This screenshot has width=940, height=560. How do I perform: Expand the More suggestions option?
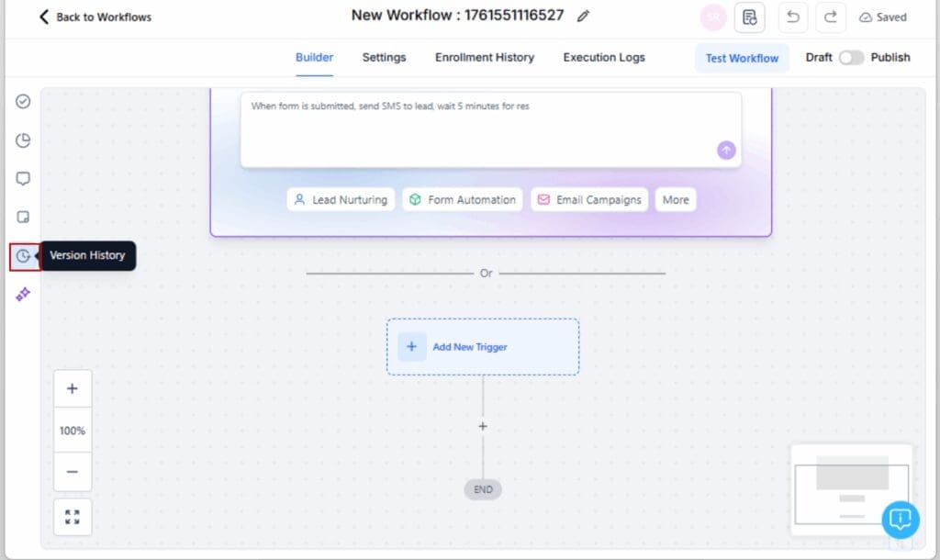pos(676,199)
